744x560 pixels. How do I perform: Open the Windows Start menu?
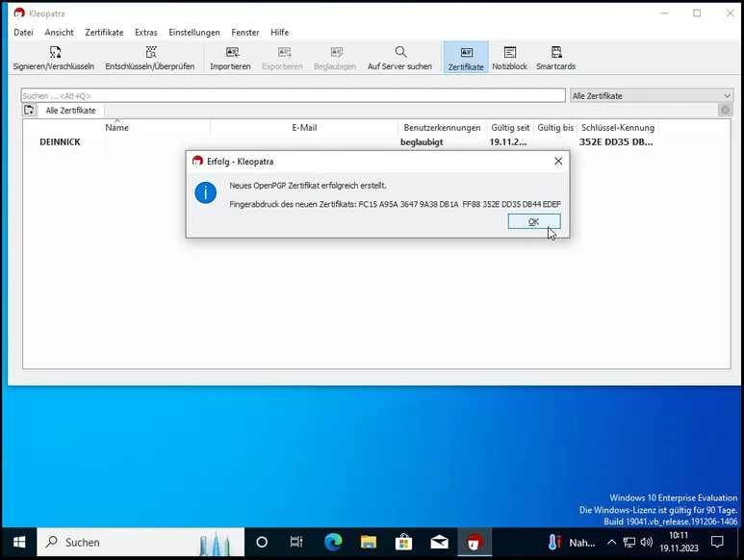click(19, 542)
